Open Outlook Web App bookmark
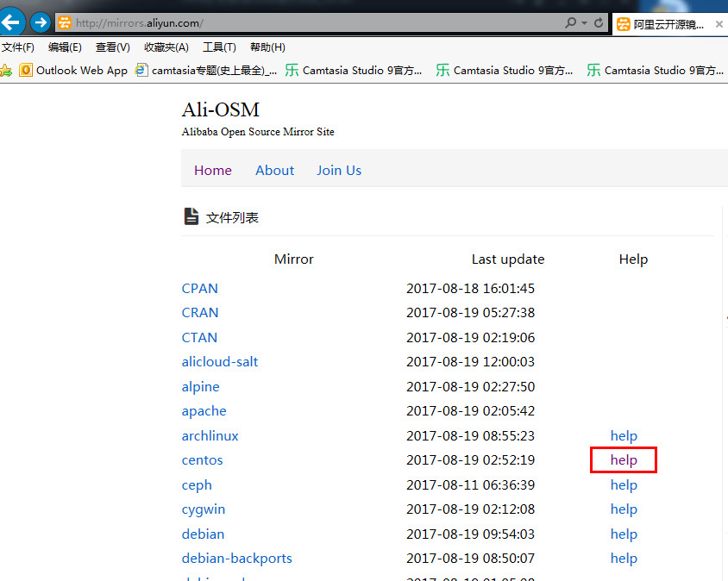Viewport: 728px width, 581px height. 73,71
